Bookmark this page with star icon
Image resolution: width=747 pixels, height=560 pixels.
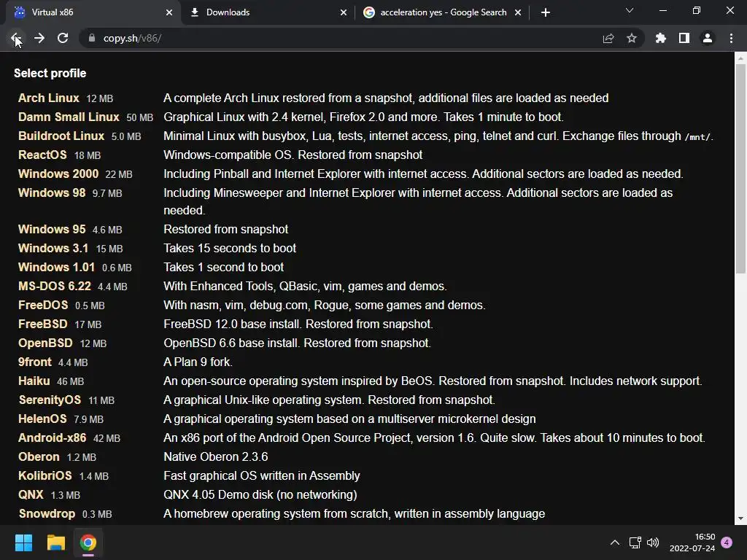[x=632, y=38]
